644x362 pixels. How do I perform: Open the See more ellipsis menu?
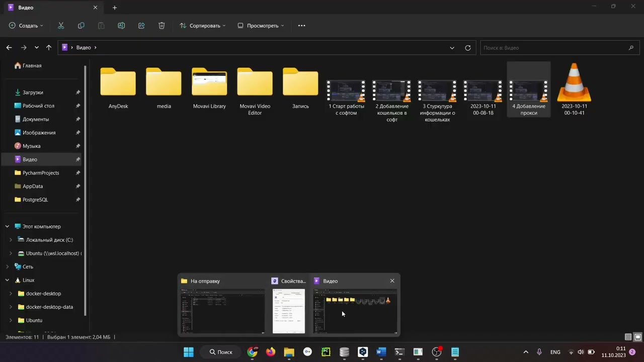pos(302,26)
